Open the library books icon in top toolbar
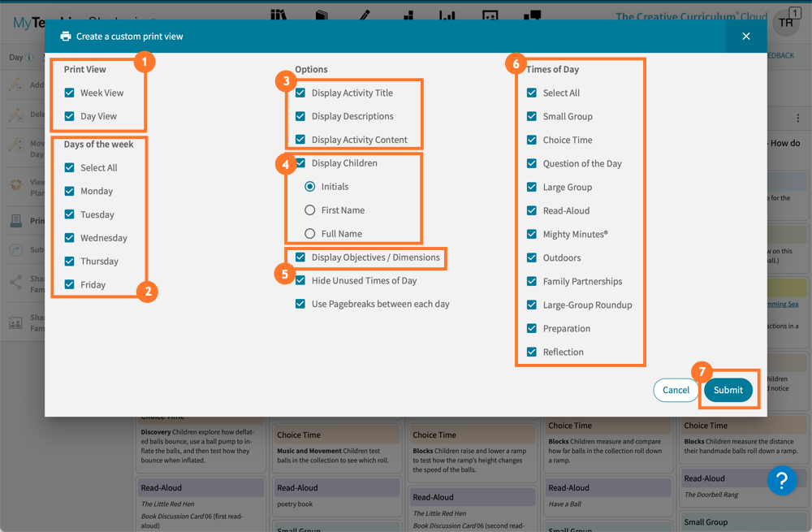812x532 pixels. coord(278,16)
